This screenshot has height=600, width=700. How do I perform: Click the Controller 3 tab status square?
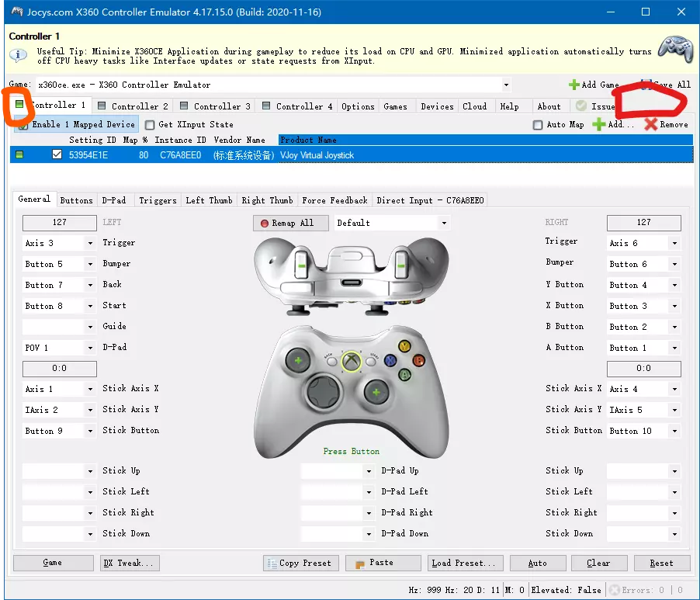pyautogui.click(x=184, y=106)
